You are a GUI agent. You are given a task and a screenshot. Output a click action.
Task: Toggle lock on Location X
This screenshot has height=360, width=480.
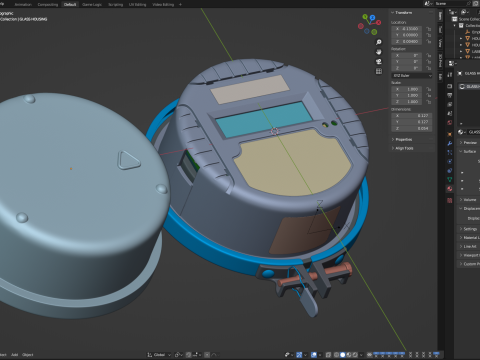(x=429, y=29)
